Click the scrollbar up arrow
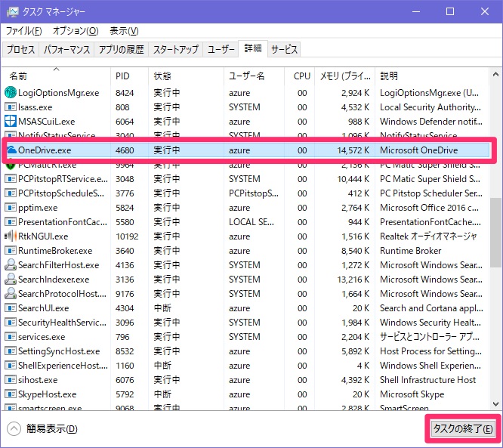503x448 pixels. [495, 75]
